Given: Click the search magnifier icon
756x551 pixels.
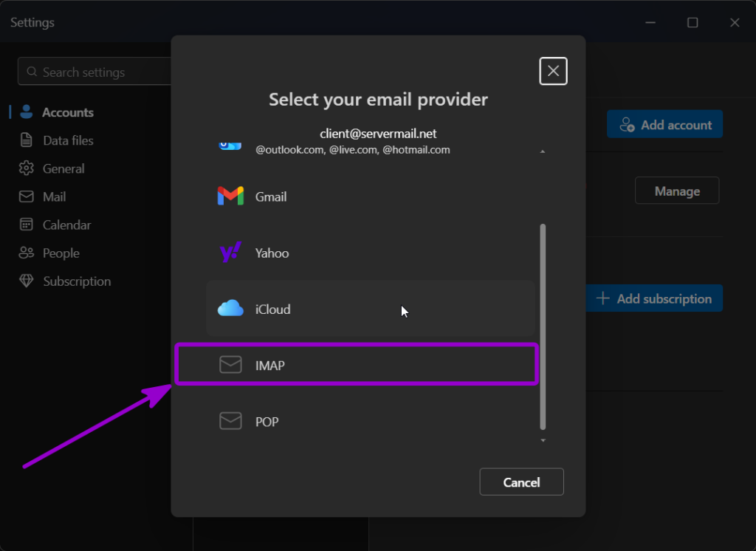Looking at the screenshot, I should click(x=32, y=72).
